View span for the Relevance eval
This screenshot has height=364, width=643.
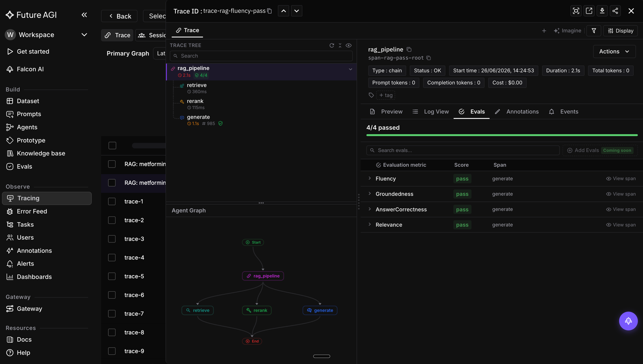point(621,225)
